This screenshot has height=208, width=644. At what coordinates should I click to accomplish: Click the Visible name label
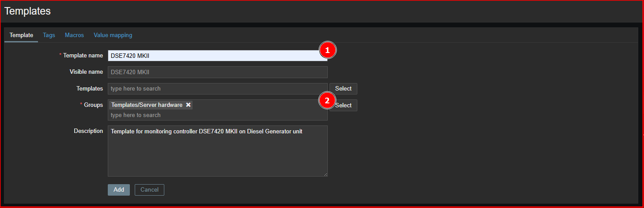86,72
